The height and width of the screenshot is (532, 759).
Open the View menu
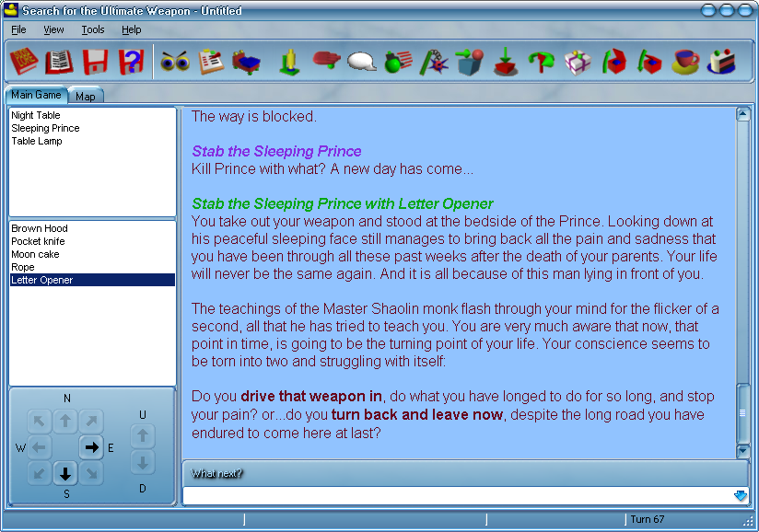click(53, 29)
